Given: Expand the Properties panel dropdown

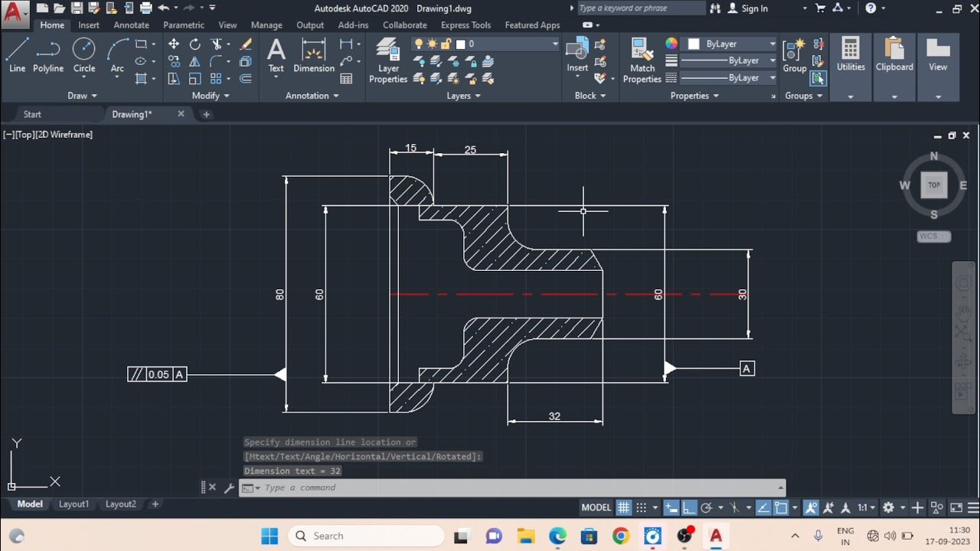Looking at the screenshot, I should [x=695, y=96].
